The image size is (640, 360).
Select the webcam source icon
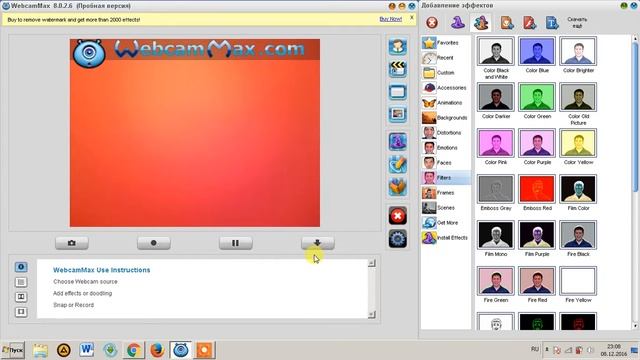[x=398, y=46]
